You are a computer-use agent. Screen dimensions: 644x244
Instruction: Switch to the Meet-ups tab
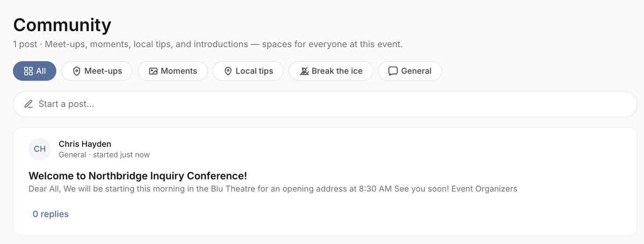tap(97, 71)
